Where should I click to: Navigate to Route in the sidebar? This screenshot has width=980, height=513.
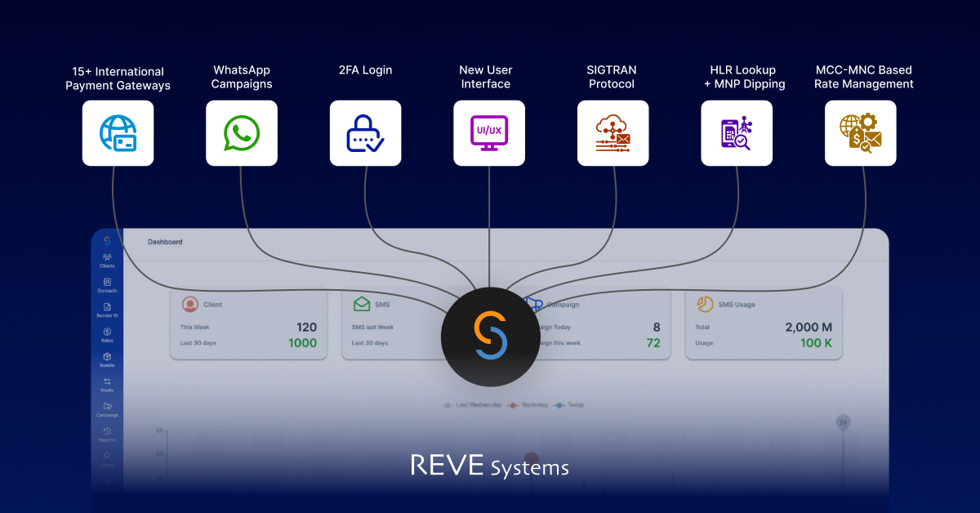tap(107, 385)
